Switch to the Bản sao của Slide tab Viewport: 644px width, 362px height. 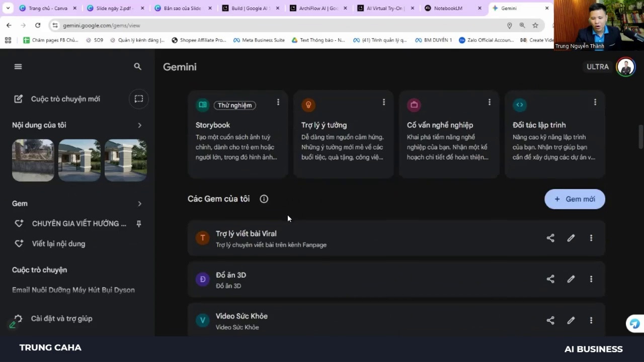(183, 9)
